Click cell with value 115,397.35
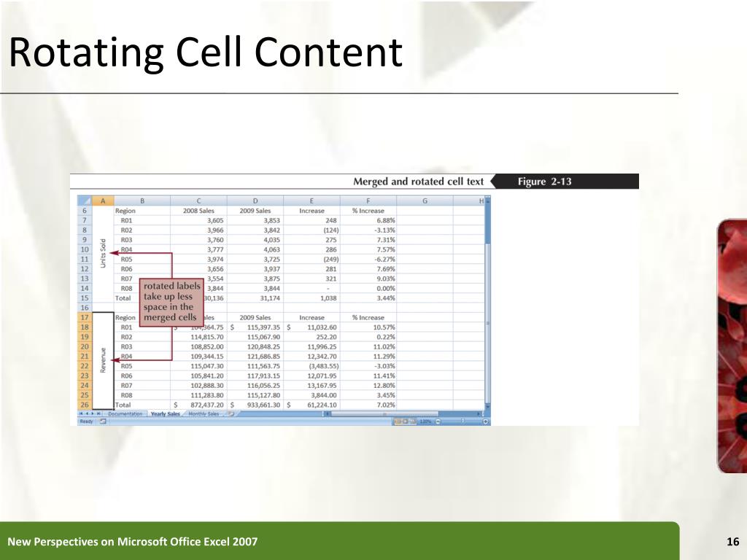This screenshot has height=560, width=747. click(x=255, y=327)
